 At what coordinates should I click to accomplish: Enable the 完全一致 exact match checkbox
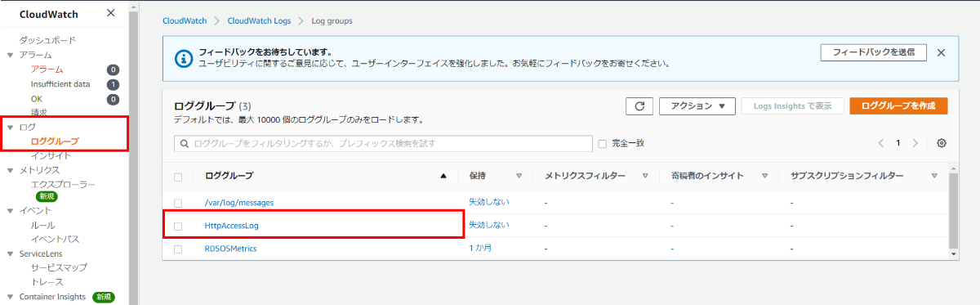point(603,144)
